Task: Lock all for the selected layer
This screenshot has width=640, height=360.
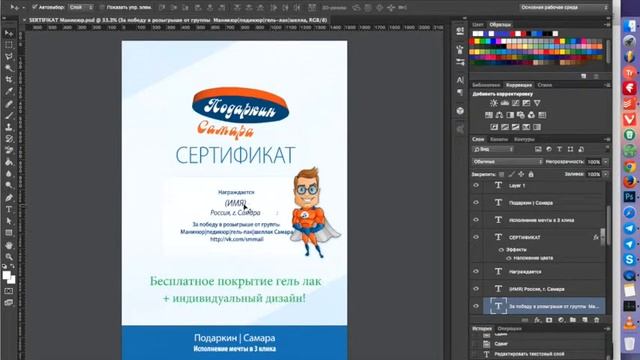Action: click(x=531, y=174)
